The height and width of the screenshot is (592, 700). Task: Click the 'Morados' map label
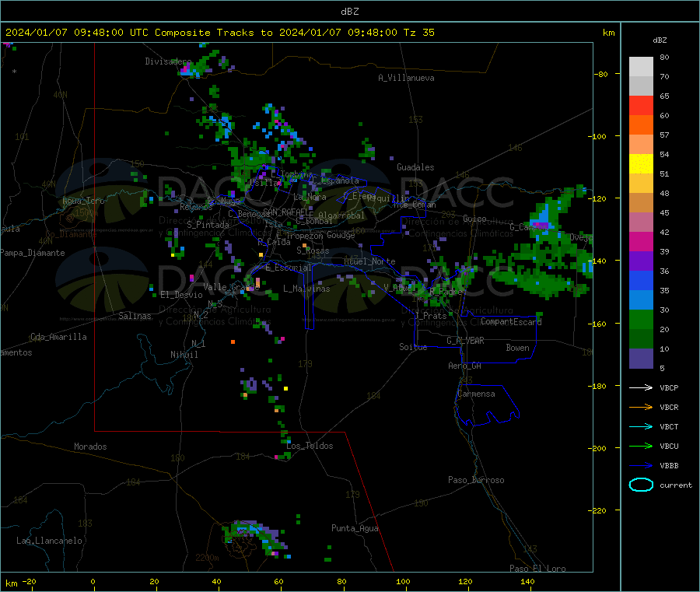90,447
